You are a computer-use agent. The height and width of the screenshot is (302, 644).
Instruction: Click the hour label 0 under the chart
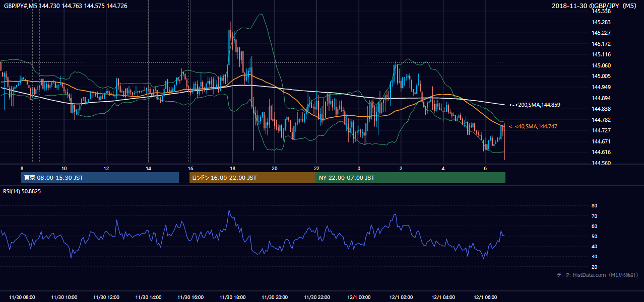[x=359, y=168]
